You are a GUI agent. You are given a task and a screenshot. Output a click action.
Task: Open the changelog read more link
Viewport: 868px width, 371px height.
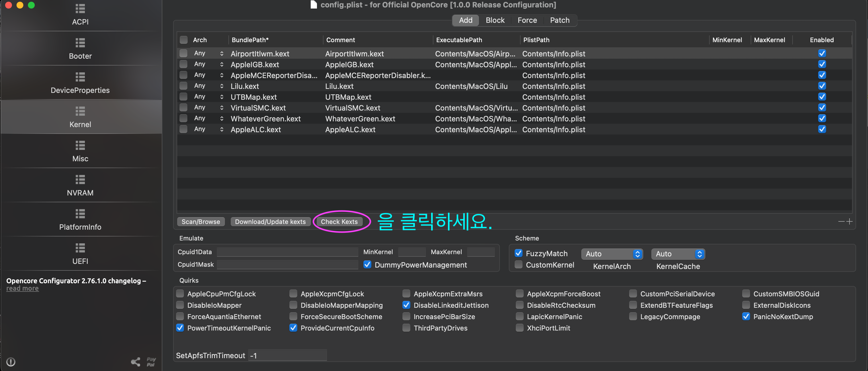[22, 288]
